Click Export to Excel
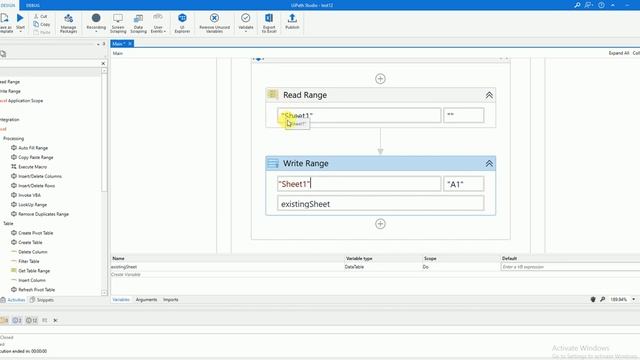Image resolution: width=640 pixels, height=360 pixels. tap(269, 23)
